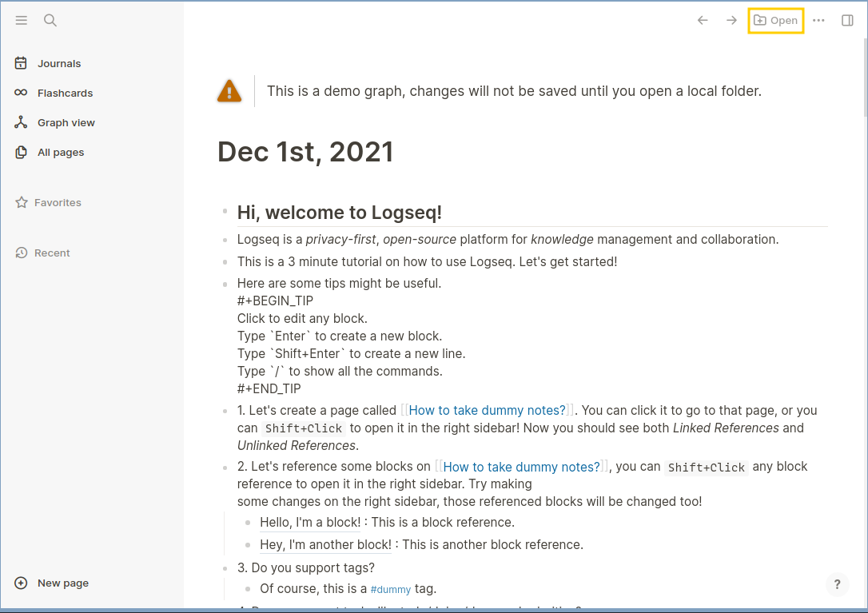
Task: Click the New page plus icon
Action: [21, 583]
